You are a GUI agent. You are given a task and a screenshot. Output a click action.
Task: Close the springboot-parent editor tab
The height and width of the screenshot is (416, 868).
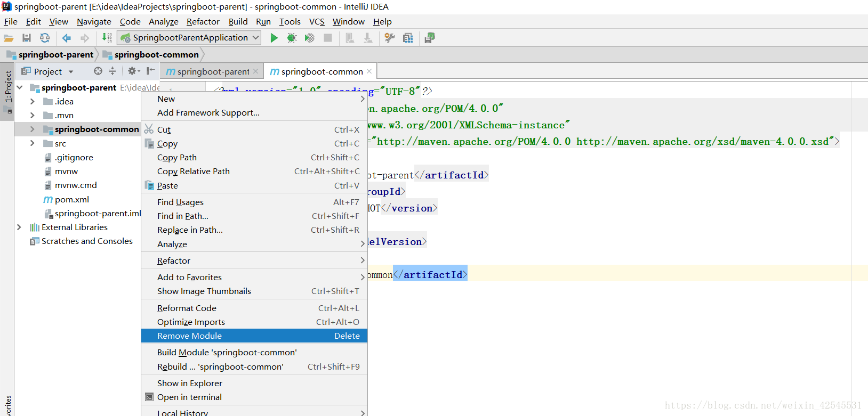(256, 71)
